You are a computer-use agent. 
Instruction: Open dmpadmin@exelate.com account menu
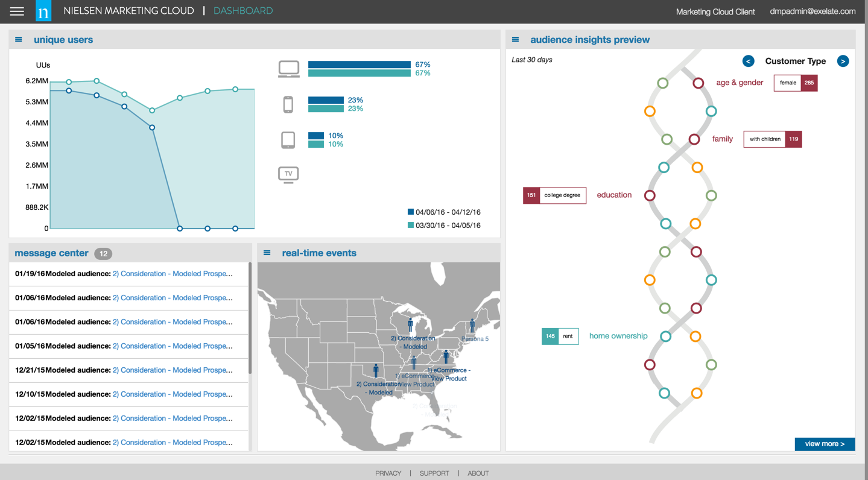click(813, 11)
